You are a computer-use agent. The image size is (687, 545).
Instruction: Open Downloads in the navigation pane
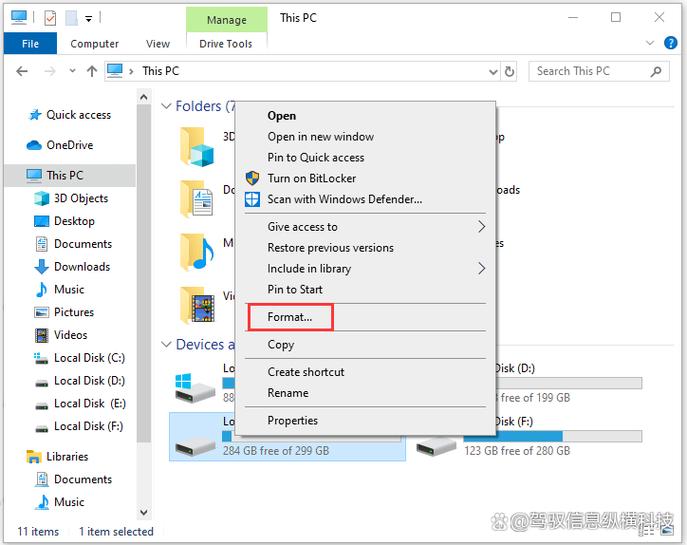[x=72, y=267]
